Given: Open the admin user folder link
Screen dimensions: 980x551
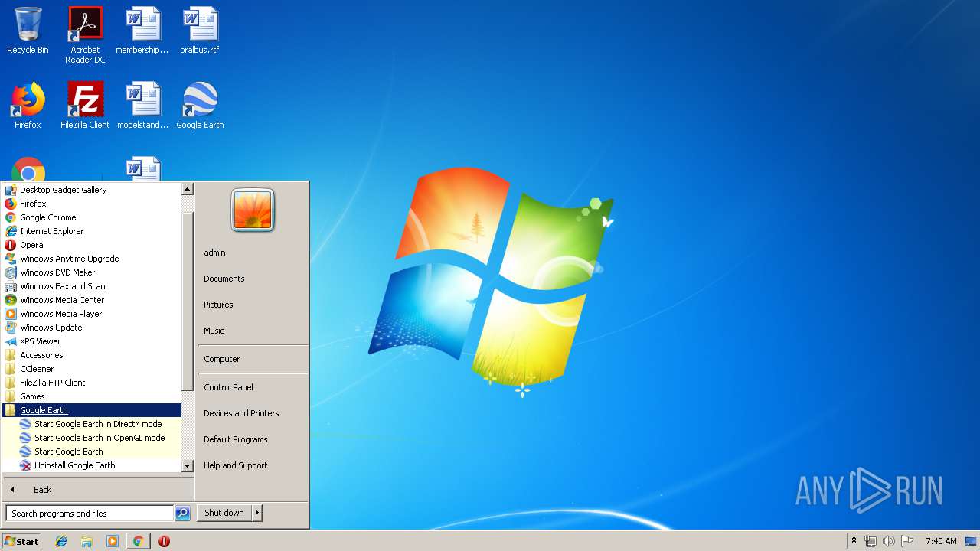Looking at the screenshot, I should coord(252,253).
